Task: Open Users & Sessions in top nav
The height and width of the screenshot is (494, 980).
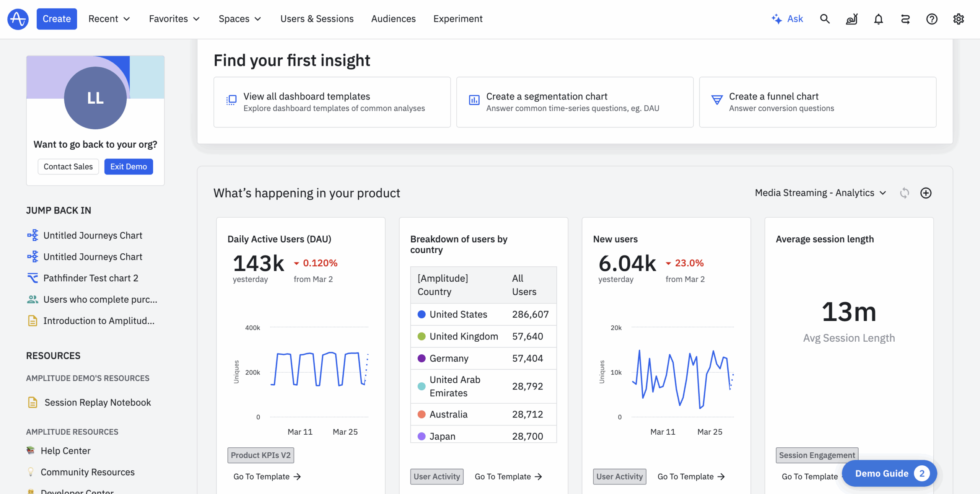Action: 317,19
